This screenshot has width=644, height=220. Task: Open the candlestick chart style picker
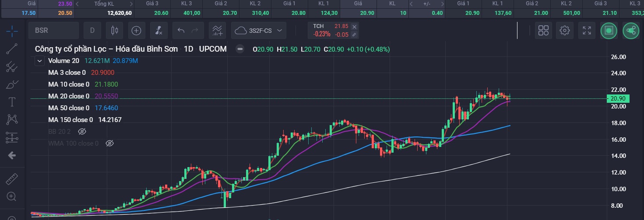coord(115,31)
